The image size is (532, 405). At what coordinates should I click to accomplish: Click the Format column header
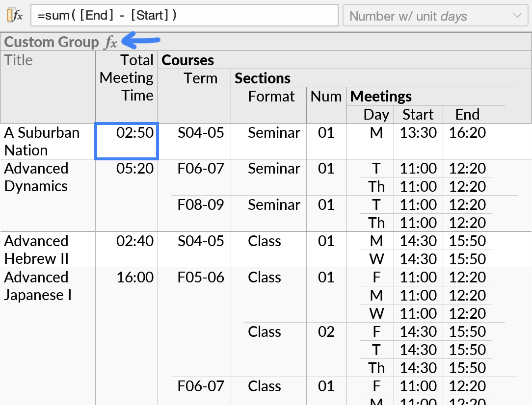tap(271, 96)
